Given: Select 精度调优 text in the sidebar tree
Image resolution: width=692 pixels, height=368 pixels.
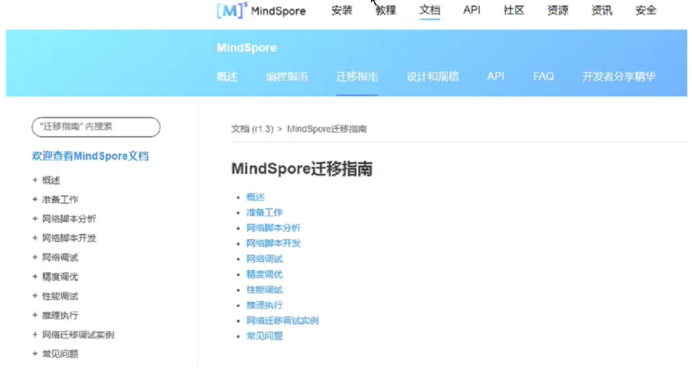Looking at the screenshot, I should 60,277.
